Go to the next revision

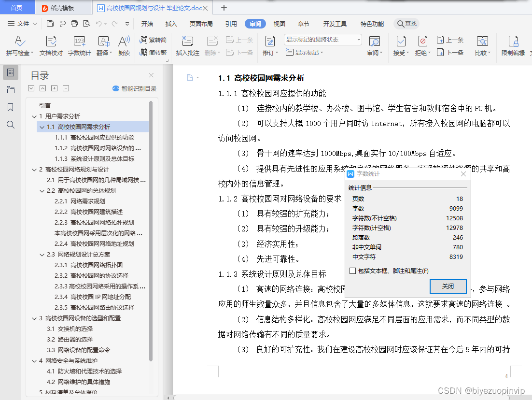pyautogui.click(x=450, y=52)
